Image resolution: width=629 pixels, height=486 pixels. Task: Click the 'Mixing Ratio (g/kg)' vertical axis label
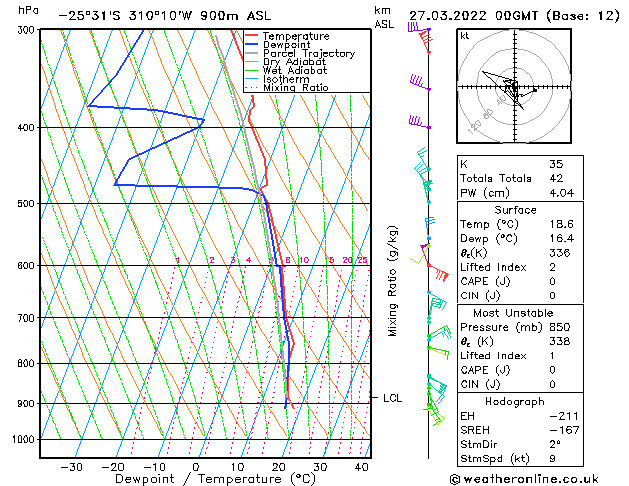coord(392,281)
